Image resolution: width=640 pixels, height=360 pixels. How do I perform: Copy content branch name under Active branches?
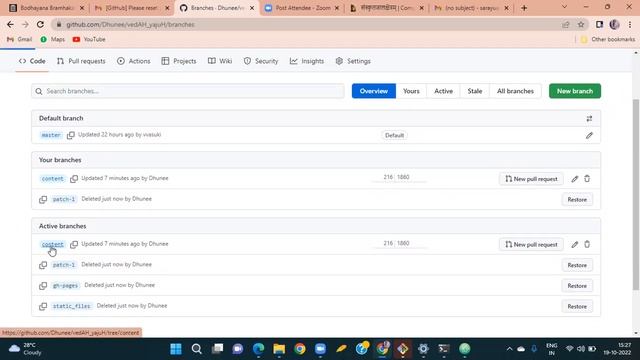[74, 244]
